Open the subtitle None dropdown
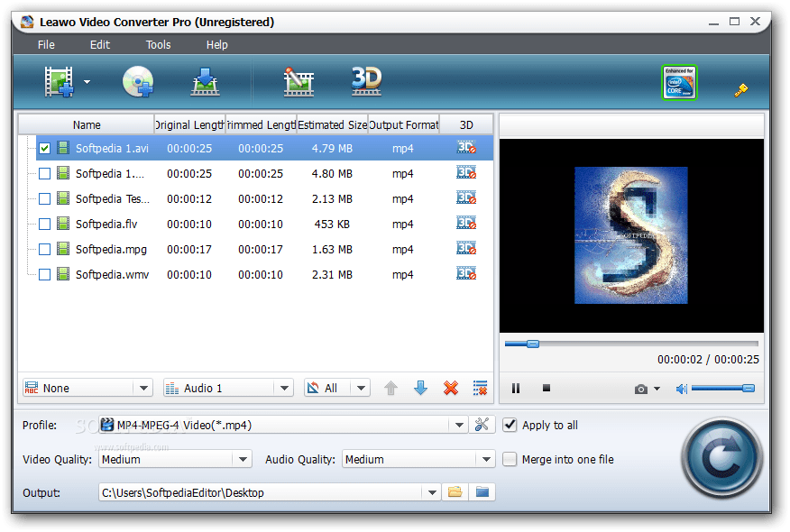The height and width of the screenshot is (532, 790). pos(86,387)
